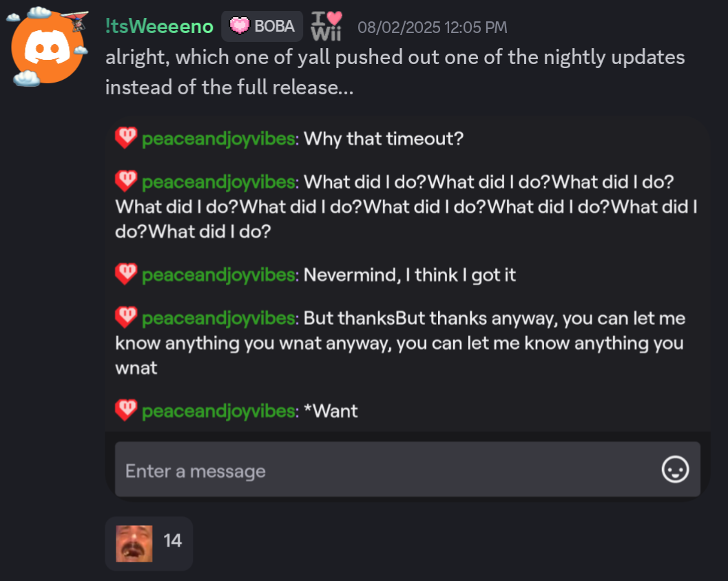Click the laughing man reaction emoji image
This screenshot has height=581, width=728.
134,543
